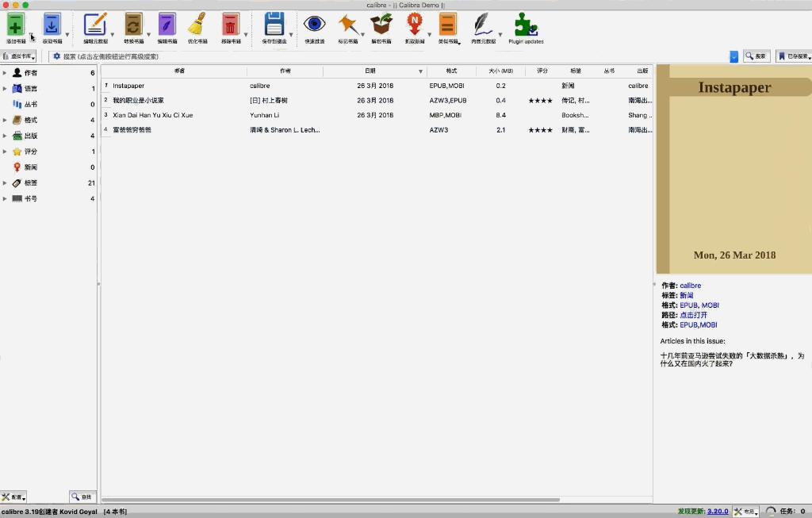Image resolution: width=812 pixels, height=518 pixels.
Task: Select the Xian Dai Han Yu Xiu Ci Xue row
Action: [377, 115]
